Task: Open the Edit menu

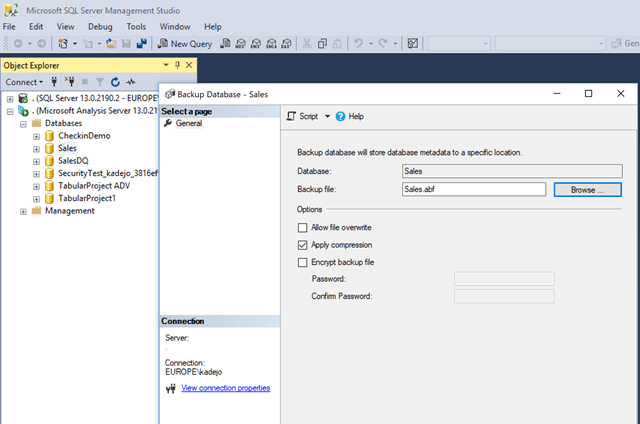Action: click(36, 27)
